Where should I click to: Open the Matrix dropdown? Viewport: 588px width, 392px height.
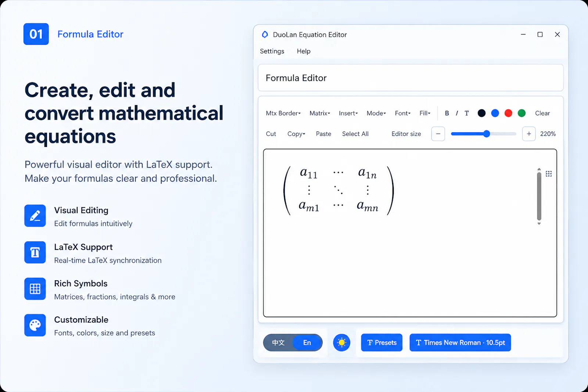320,113
